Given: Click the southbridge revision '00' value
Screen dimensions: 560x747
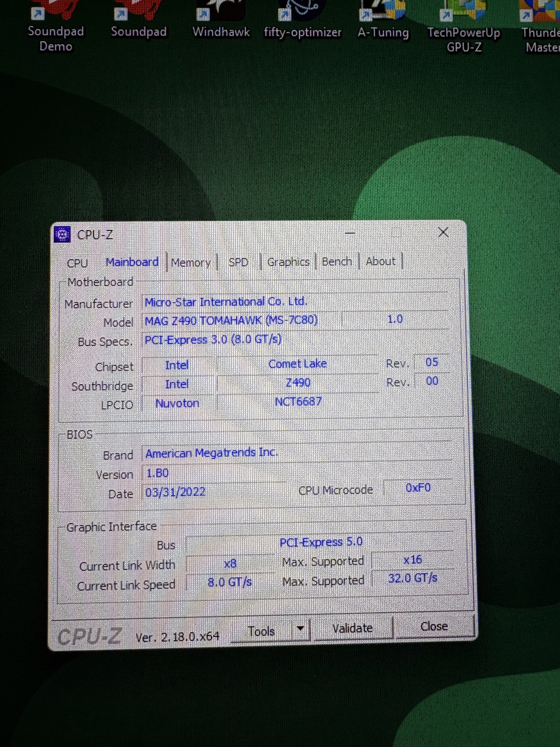Looking at the screenshot, I should [432, 381].
